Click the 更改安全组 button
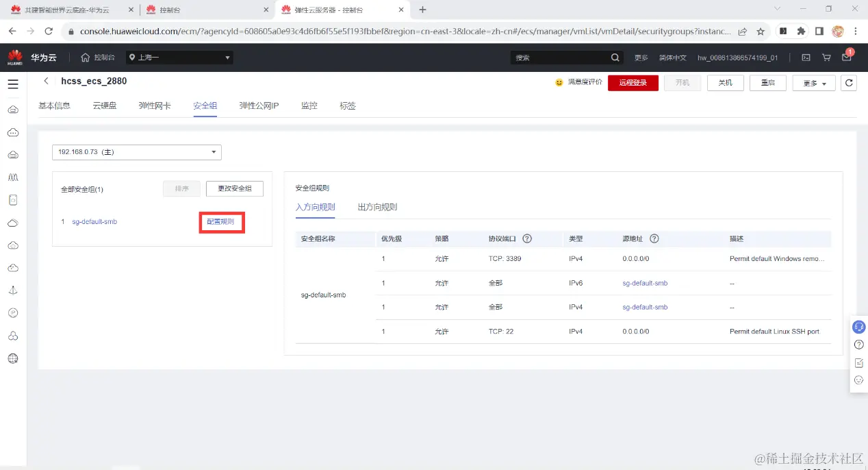 point(235,188)
